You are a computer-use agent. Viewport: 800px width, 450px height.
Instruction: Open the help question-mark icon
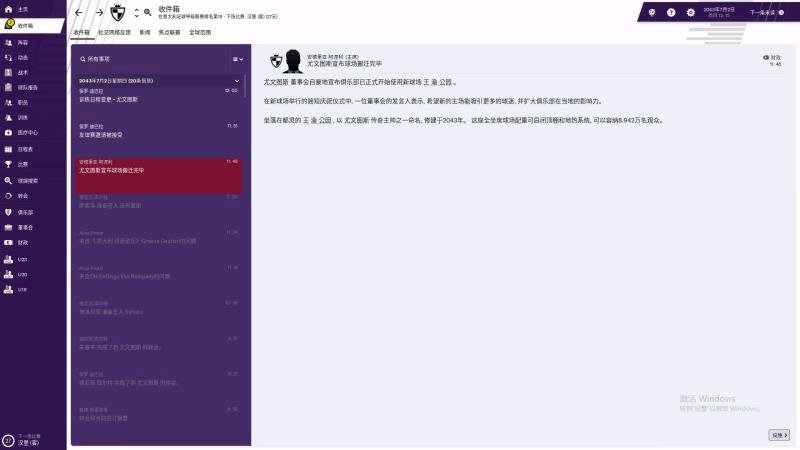tap(671, 12)
